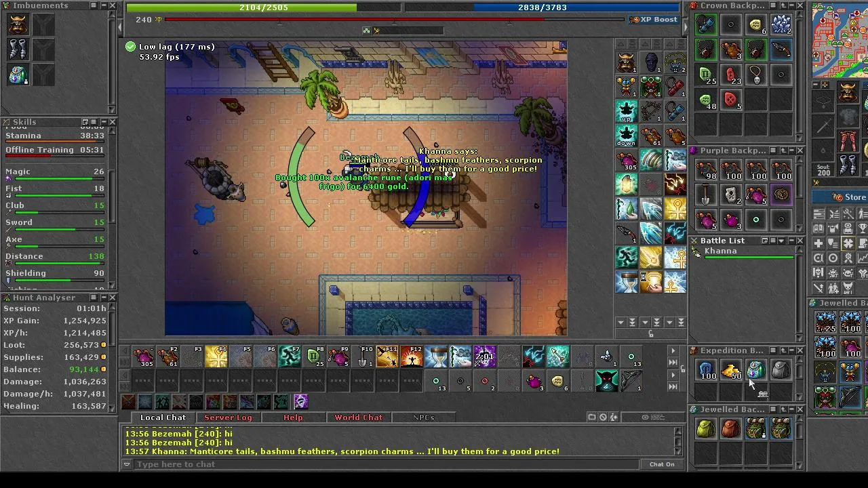
Task: Select the bow action bar slot
Action: pos(631,381)
